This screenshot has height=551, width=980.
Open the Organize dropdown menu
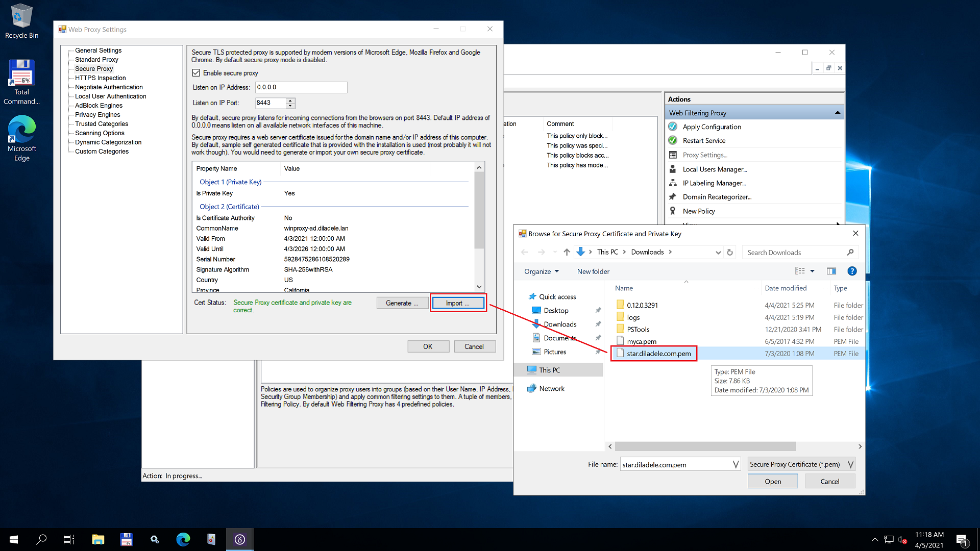(542, 271)
